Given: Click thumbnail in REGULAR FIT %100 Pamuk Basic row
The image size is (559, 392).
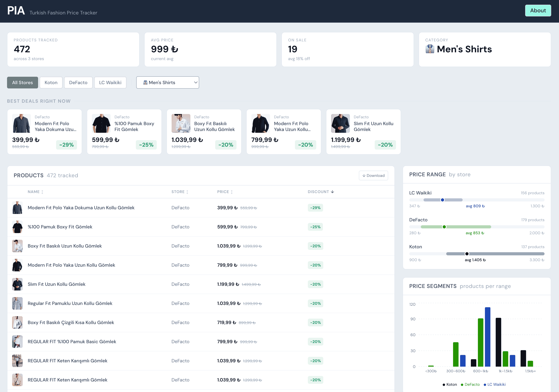Looking at the screenshot, I should point(17,342).
